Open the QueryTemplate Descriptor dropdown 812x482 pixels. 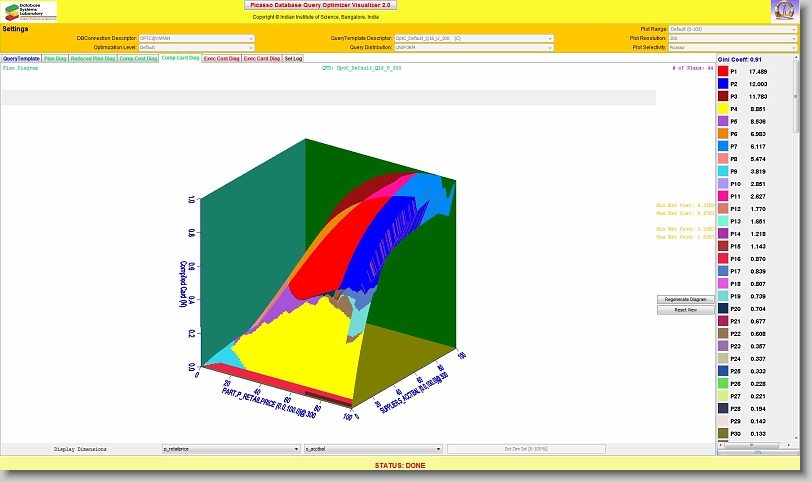[474, 38]
